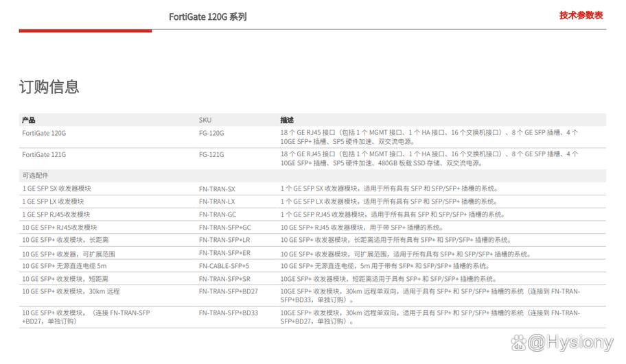The image size is (626, 364).
Task: Click the '产品' column header
Action: (x=29, y=120)
